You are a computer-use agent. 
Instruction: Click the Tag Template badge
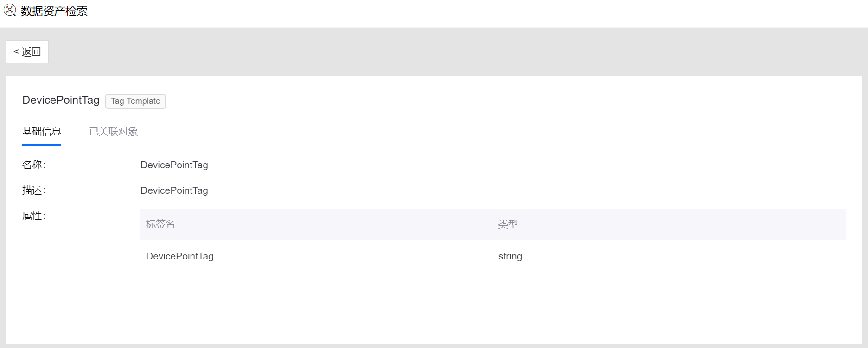pyautogui.click(x=135, y=101)
